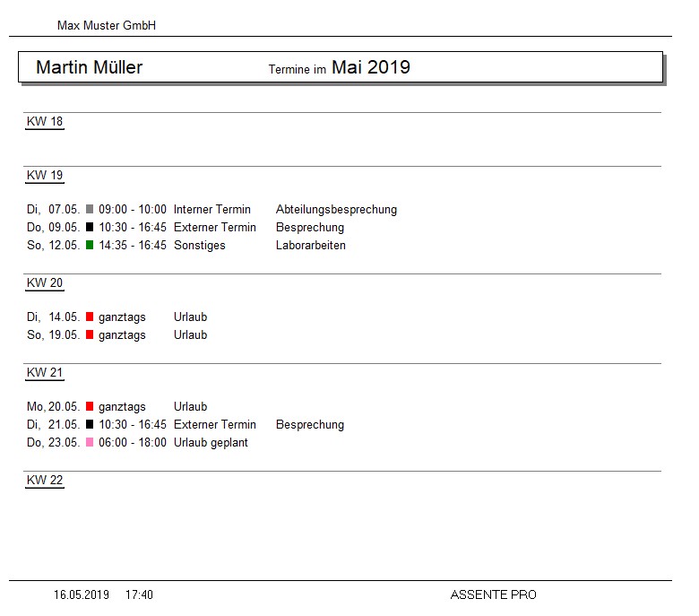Click the time 09:00 - 10:00
Screen dimensions: 699x616
133,209
